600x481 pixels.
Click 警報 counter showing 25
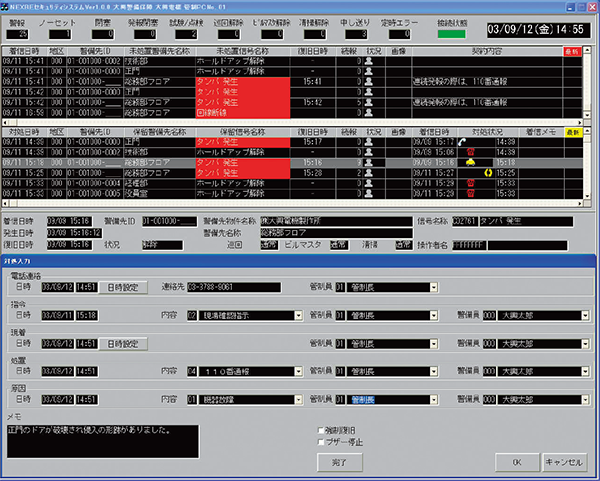(17, 34)
